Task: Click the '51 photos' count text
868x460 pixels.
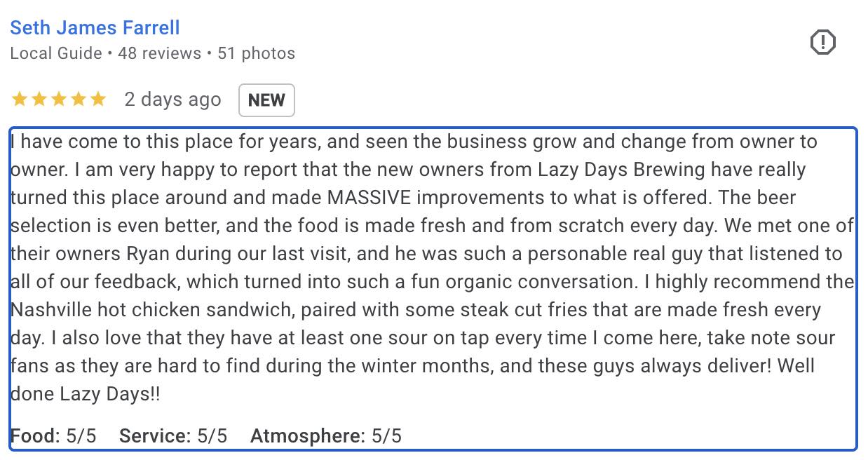Action: [256, 53]
